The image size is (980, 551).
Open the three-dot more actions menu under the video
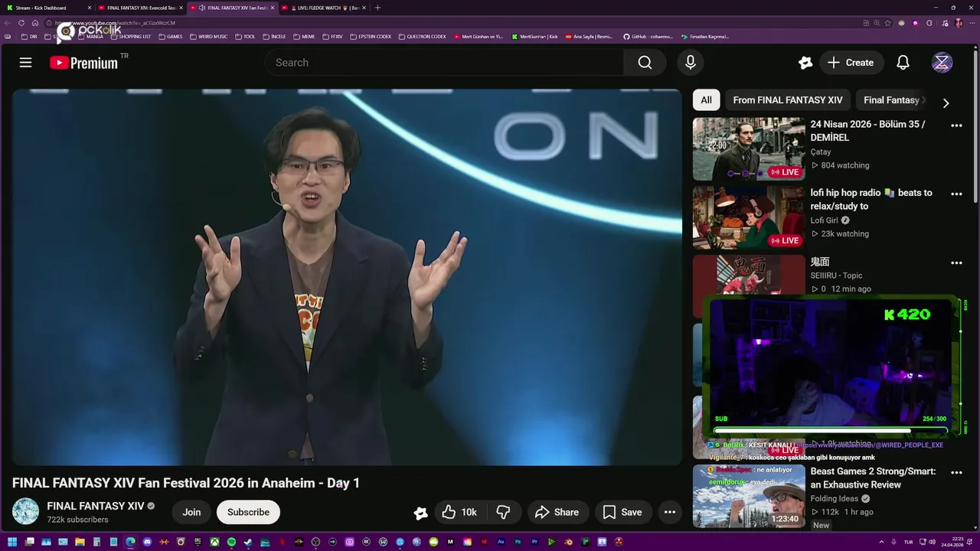pyautogui.click(x=670, y=512)
